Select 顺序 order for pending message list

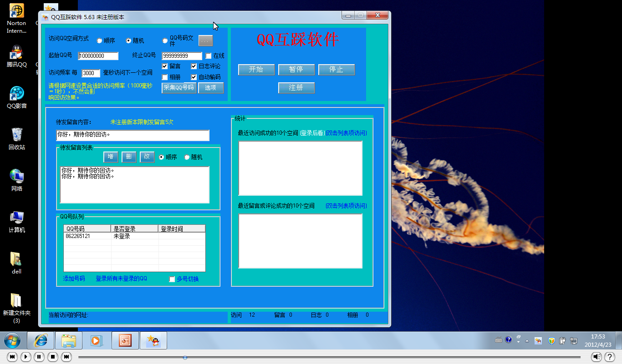pyautogui.click(x=162, y=157)
